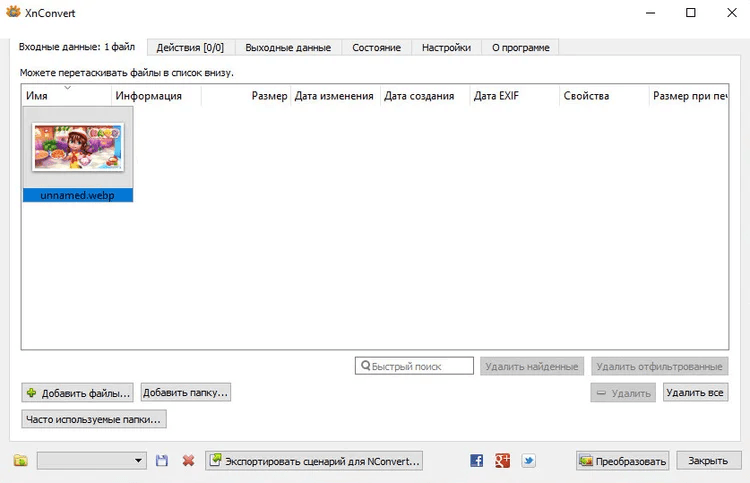750x483 pixels.
Task: Click the red X delete script icon
Action: click(188, 461)
